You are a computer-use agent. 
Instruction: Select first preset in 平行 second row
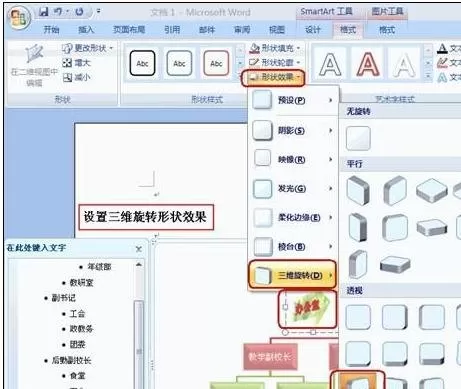point(358,227)
